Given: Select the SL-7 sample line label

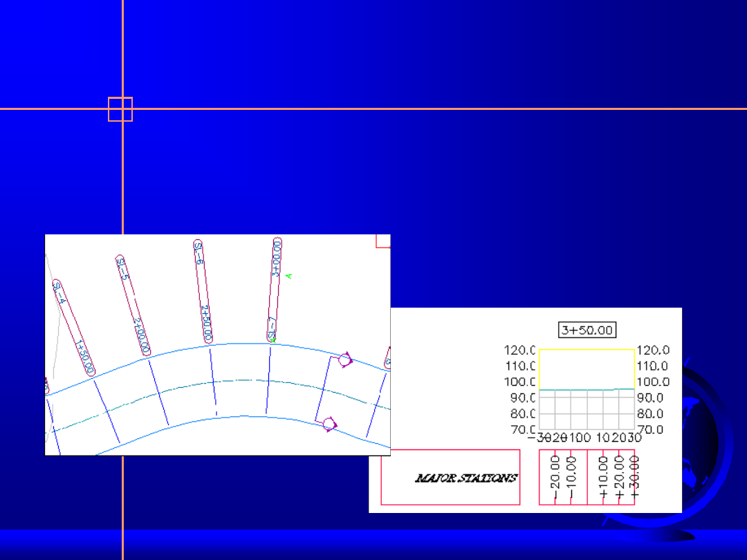Looking at the screenshot, I should (272, 328).
